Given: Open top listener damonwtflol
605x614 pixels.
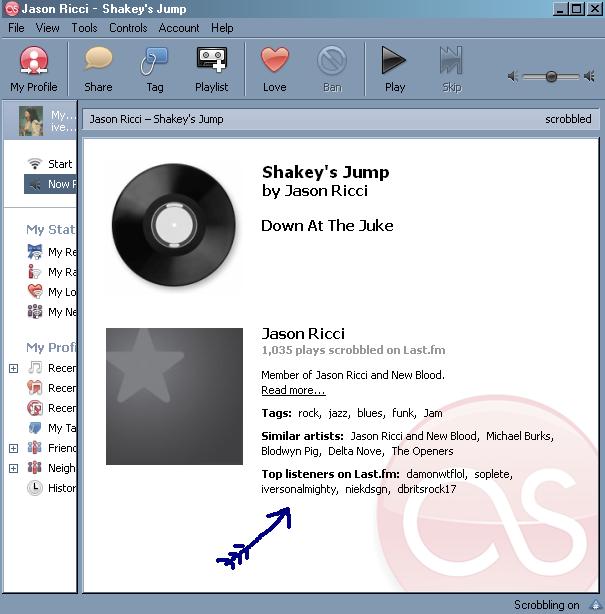Looking at the screenshot, I should [x=436, y=474].
